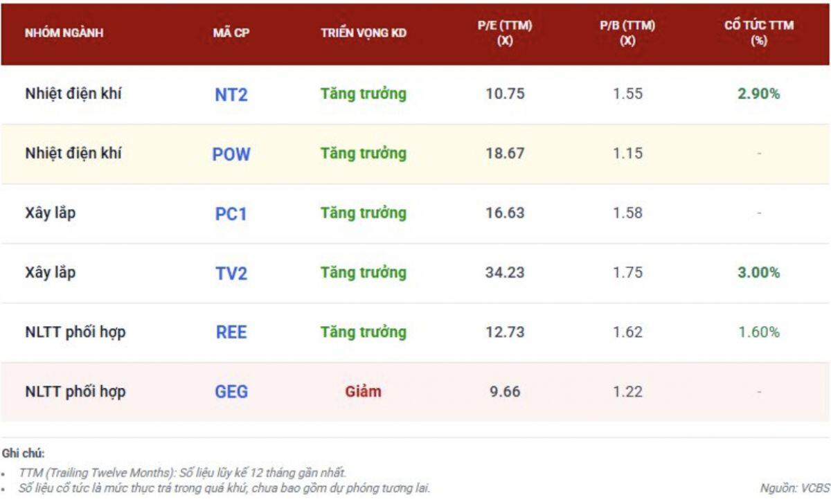This screenshot has height=504, width=831.
Task: Click the MÃ CP column header
Action: (231, 33)
